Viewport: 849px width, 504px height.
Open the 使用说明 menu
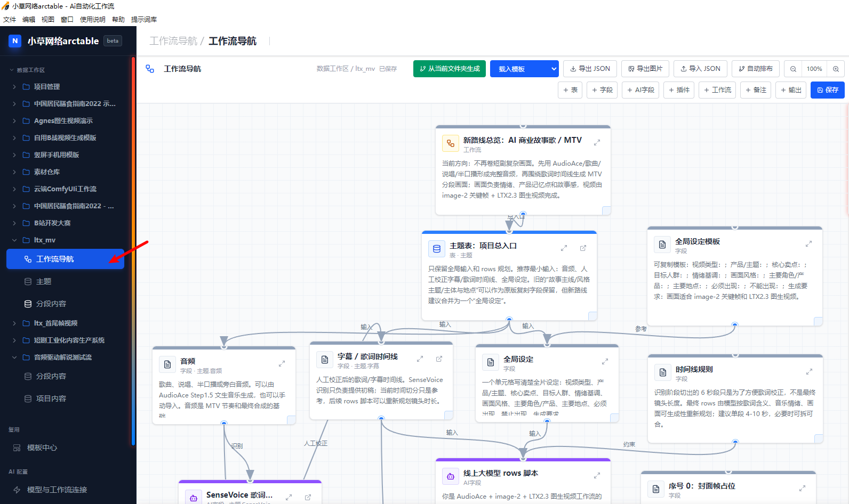(x=93, y=20)
